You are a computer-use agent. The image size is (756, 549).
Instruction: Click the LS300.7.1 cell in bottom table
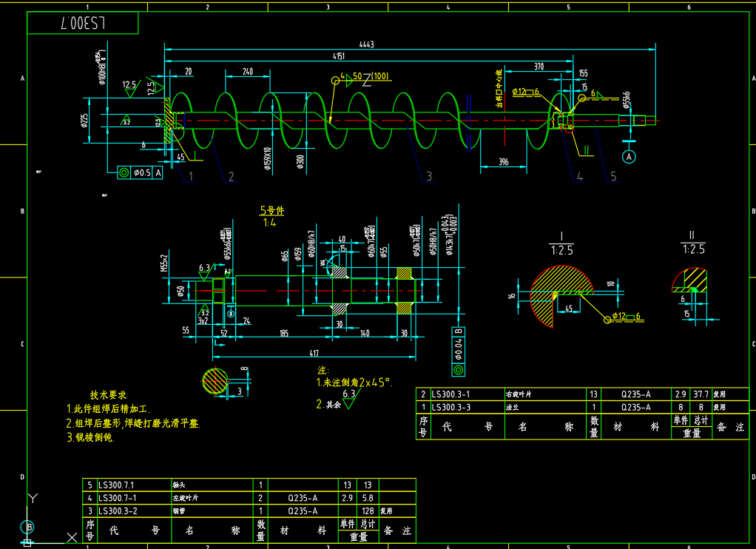click(118, 485)
